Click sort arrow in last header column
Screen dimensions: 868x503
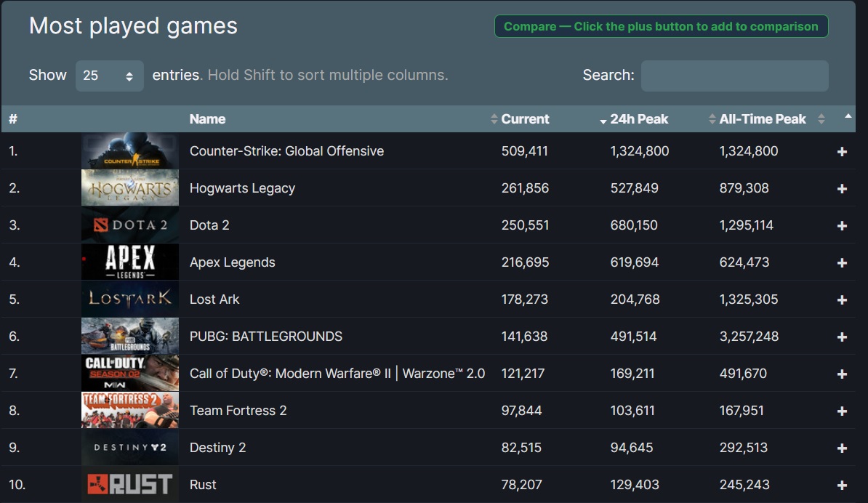[x=848, y=116]
